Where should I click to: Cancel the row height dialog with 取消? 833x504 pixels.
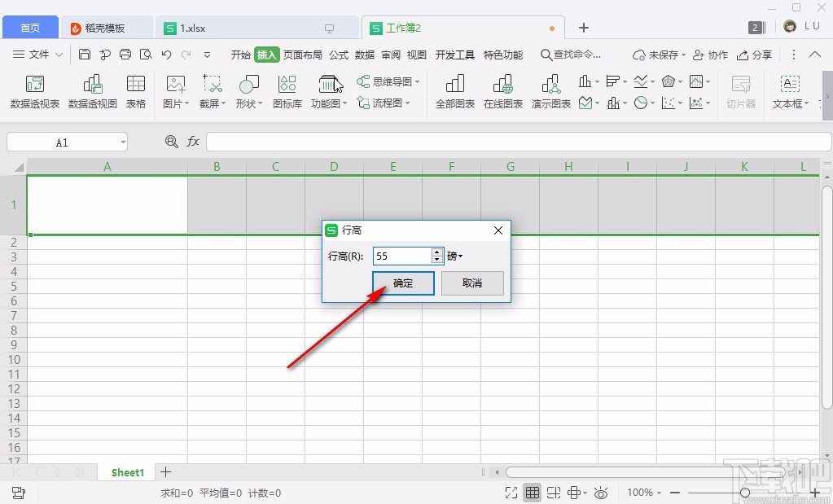(472, 283)
